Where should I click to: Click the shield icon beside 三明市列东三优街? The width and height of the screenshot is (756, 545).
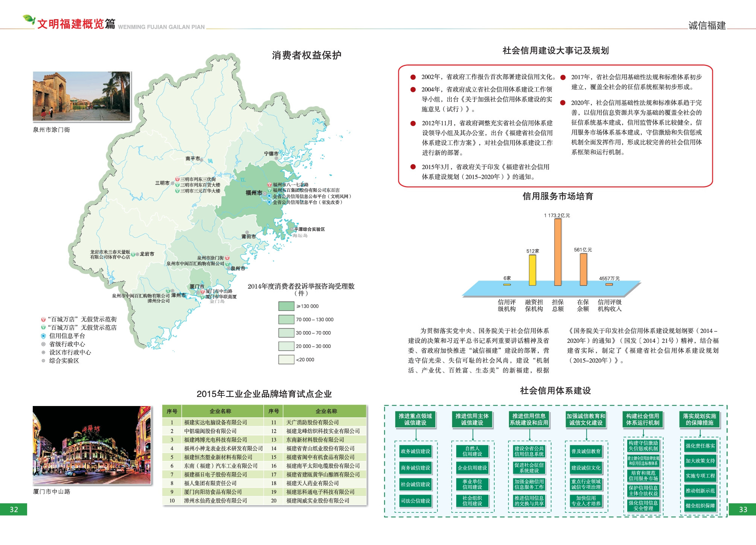tap(177, 179)
